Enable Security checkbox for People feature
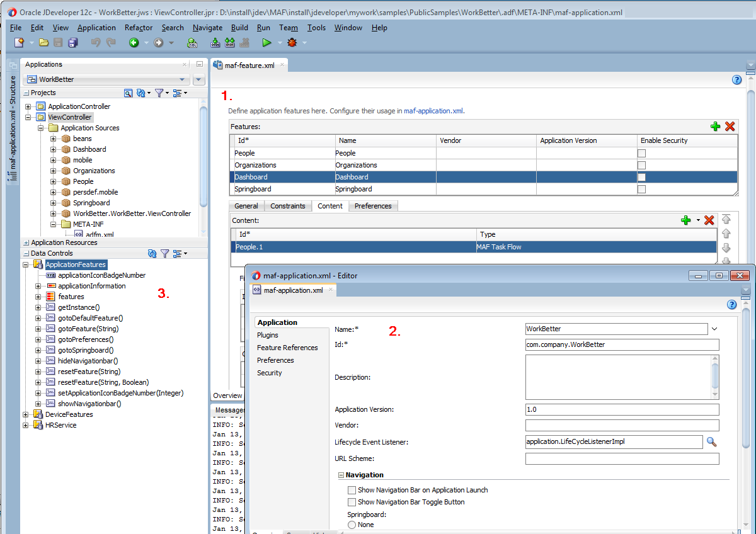The width and height of the screenshot is (756, 534). click(x=641, y=153)
